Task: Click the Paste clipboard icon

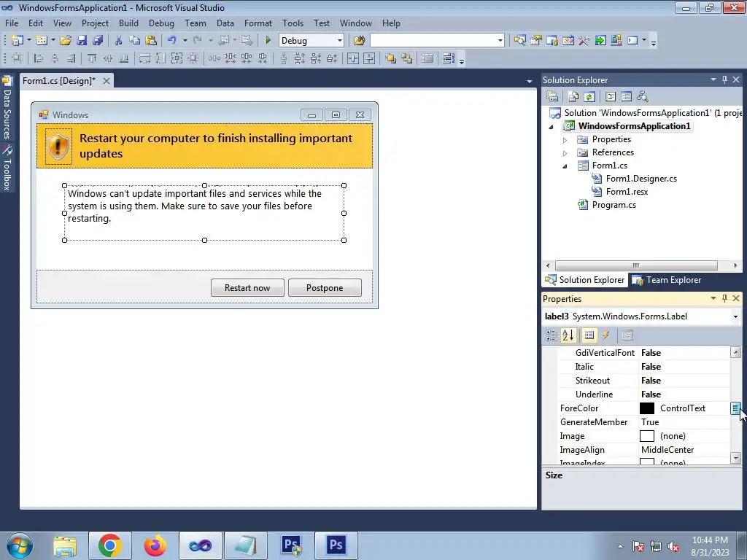Action: (151, 41)
